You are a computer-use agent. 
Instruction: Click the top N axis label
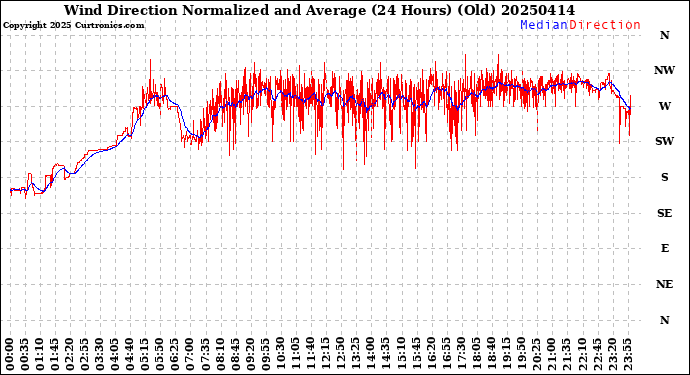click(664, 35)
